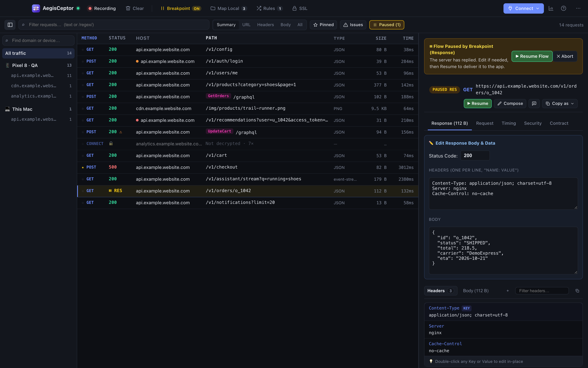Image resolution: width=588 pixels, height=368 pixels.
Task: Click the comment icon next to Compose
Action: pos(534,103)
